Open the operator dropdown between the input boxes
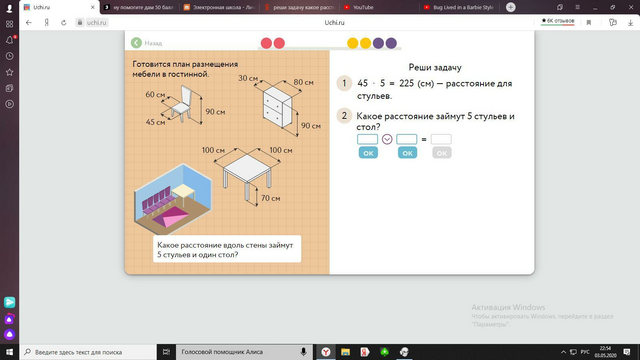 [x=387, y=139]
